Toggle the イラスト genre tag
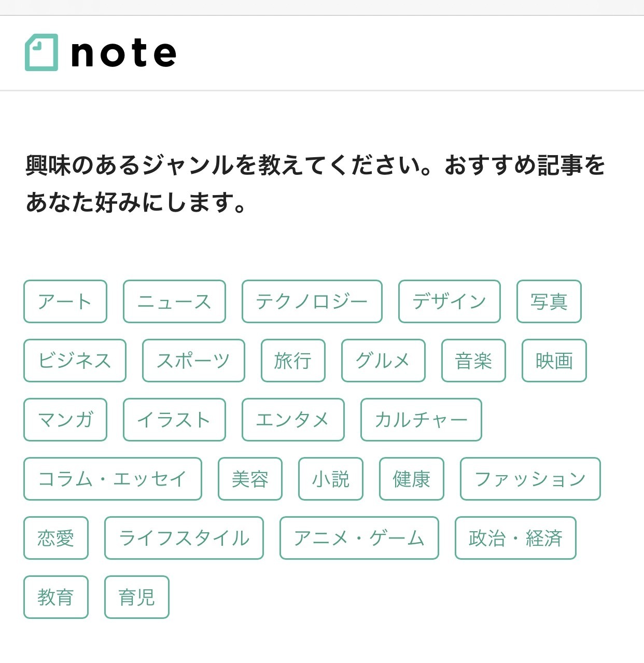 point(174,420)
